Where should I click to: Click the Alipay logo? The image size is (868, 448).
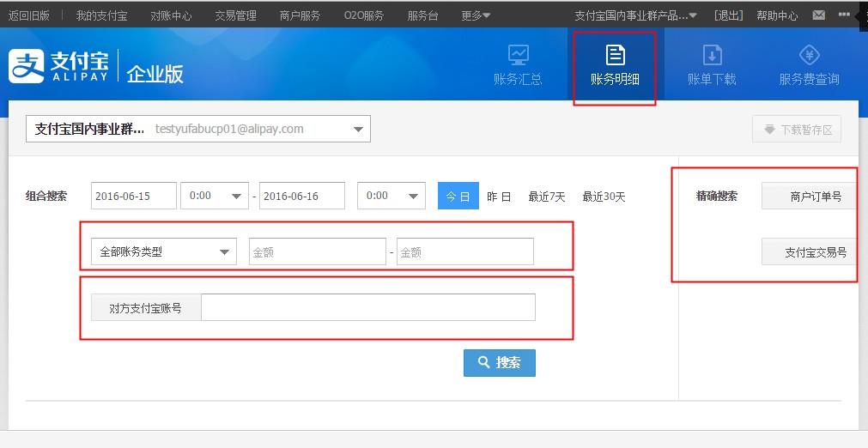click(58, 66)
